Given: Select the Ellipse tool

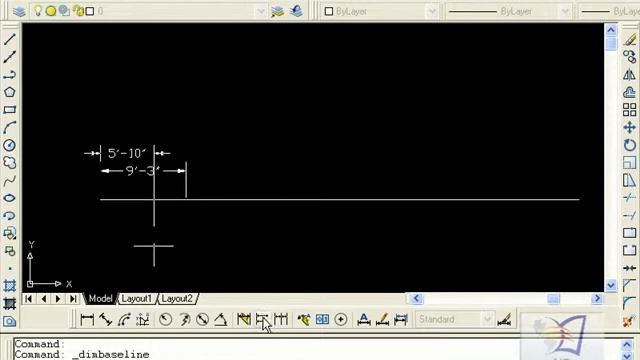Looking at the screenshot, I should pos(9,198).
